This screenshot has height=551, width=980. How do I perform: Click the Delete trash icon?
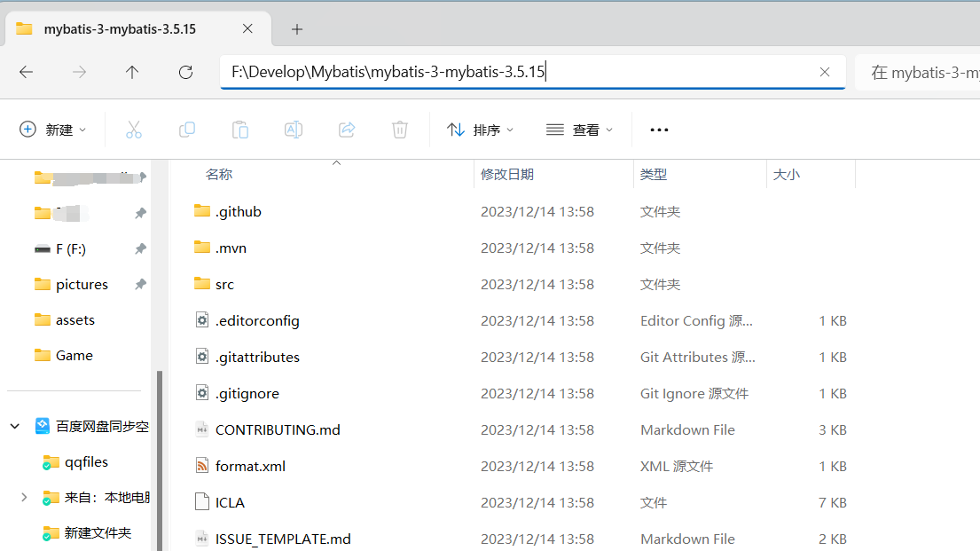[x=400, y=130]
